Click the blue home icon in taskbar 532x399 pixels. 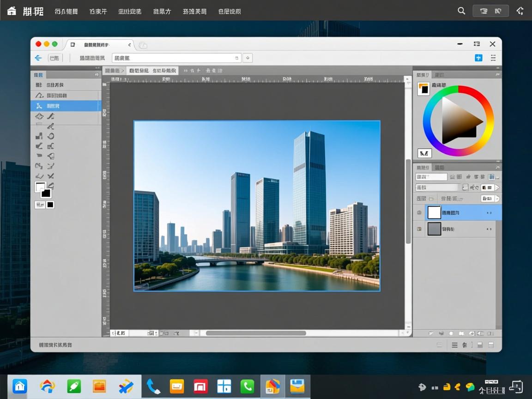[20, 386]
